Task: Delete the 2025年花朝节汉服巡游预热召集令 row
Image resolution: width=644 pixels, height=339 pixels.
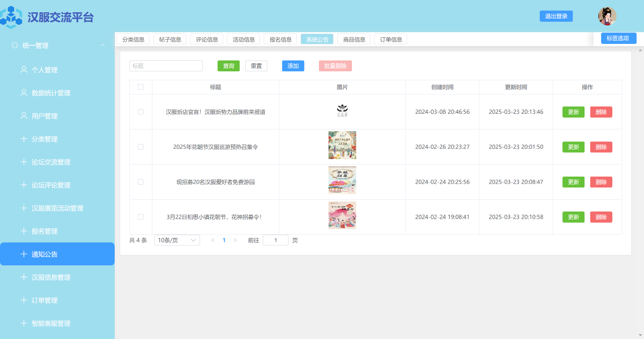Action: (x=601, y=147)
